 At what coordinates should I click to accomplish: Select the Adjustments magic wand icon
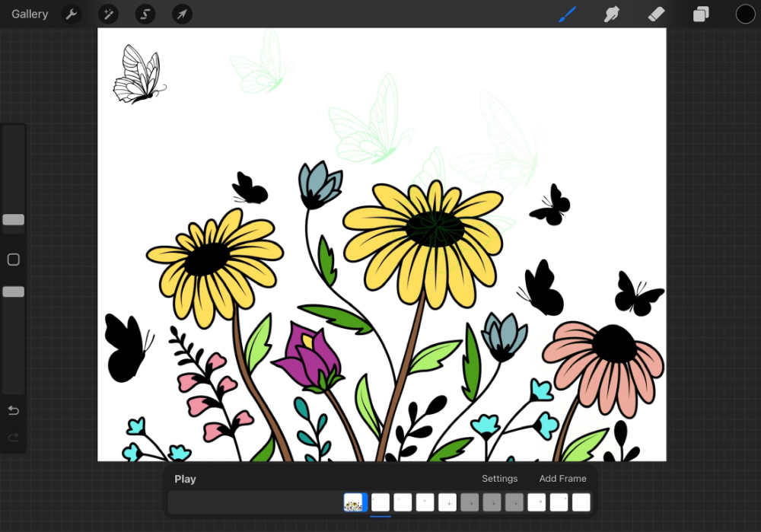(108, 14)
